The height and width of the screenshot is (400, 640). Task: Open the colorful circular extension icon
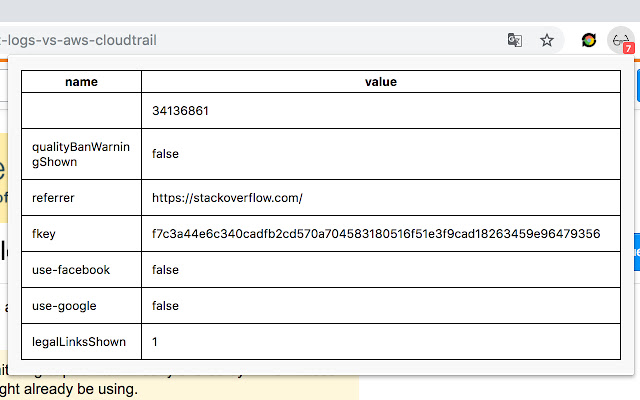[x=589, y=40]
